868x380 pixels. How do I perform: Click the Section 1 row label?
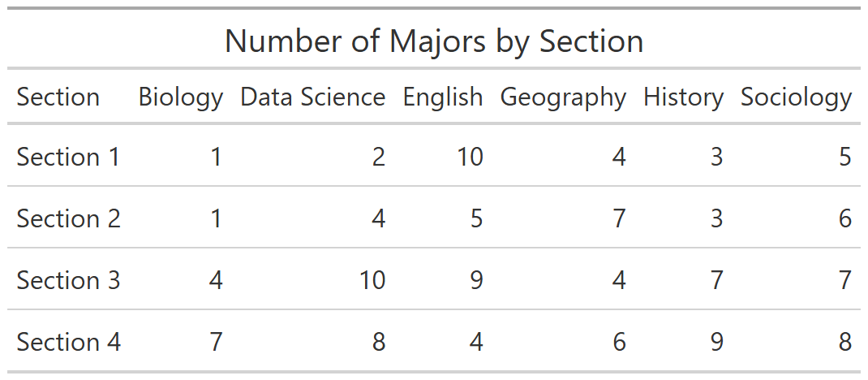68,157
